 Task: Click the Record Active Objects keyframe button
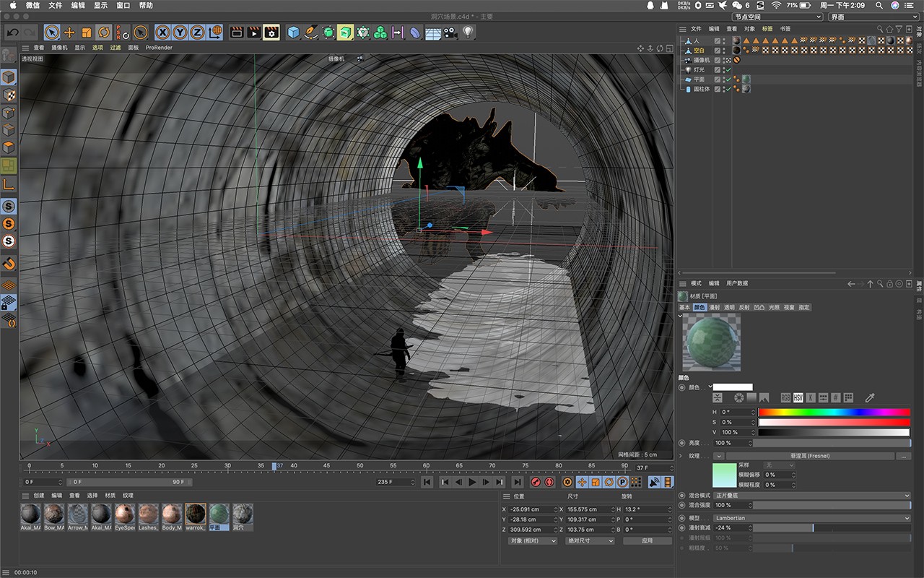pos(536,482)
